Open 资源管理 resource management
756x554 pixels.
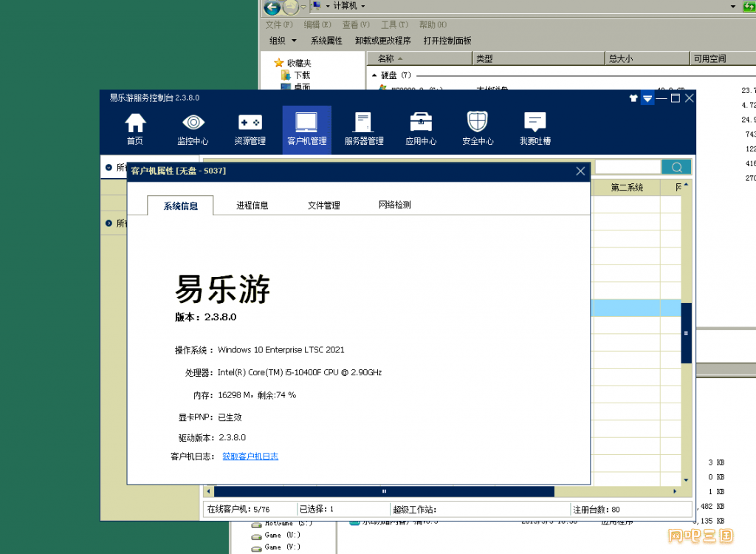coord(250,129)
